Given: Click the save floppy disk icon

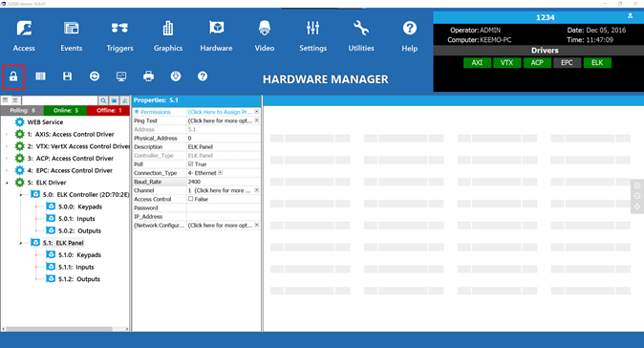Looking at the screenshot, I should [x=67, y=76].
